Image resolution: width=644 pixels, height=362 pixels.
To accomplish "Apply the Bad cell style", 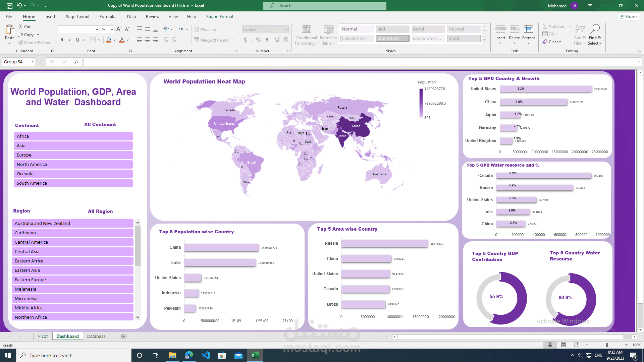I will coord(392,29).
